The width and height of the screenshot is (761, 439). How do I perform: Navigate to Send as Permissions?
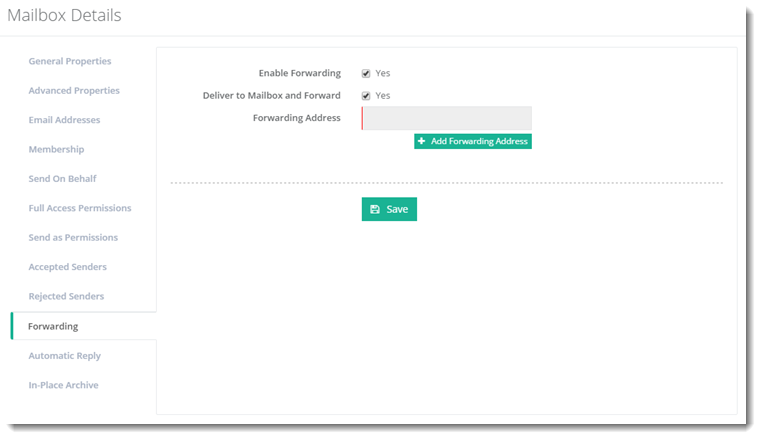coord(73,238)
